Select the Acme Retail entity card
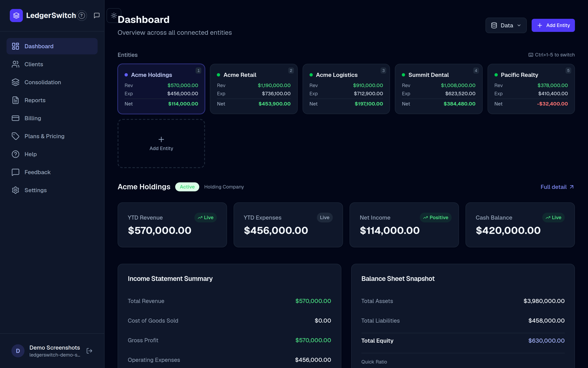This screenshot has width=588, height=368. click(254, 89)
